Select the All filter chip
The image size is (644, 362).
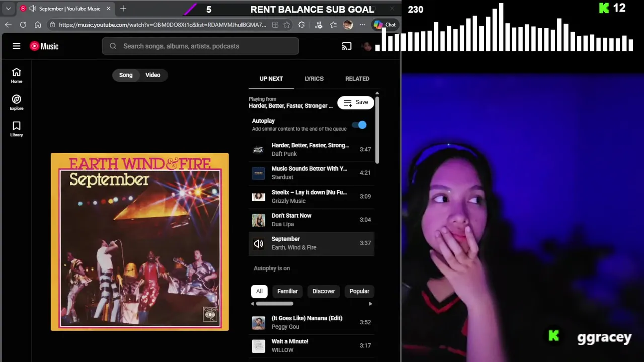pos(259,291)
